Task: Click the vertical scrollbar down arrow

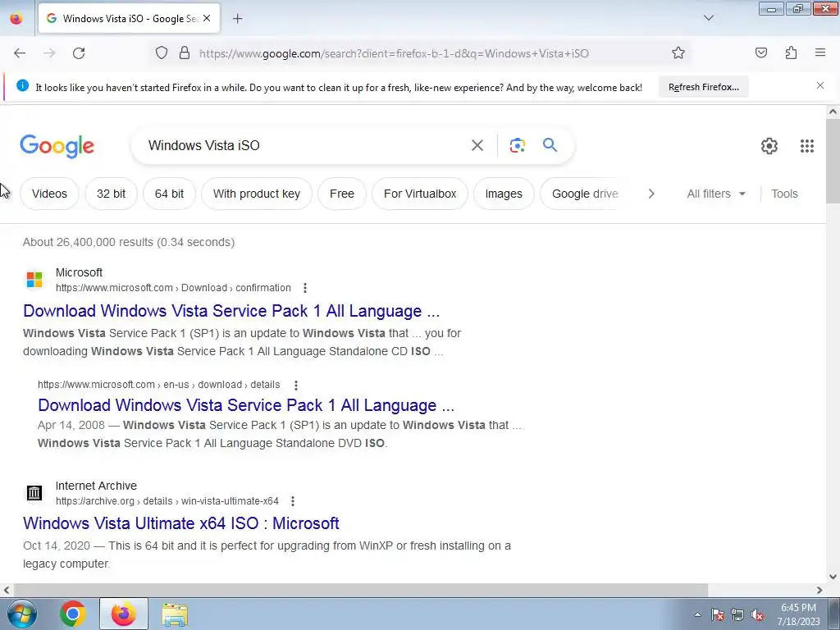Action: coord(833,577)
